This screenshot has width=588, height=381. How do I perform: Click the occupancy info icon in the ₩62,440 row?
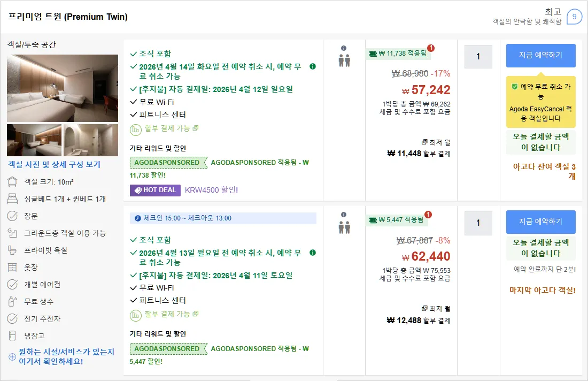[x=344, y=215]
